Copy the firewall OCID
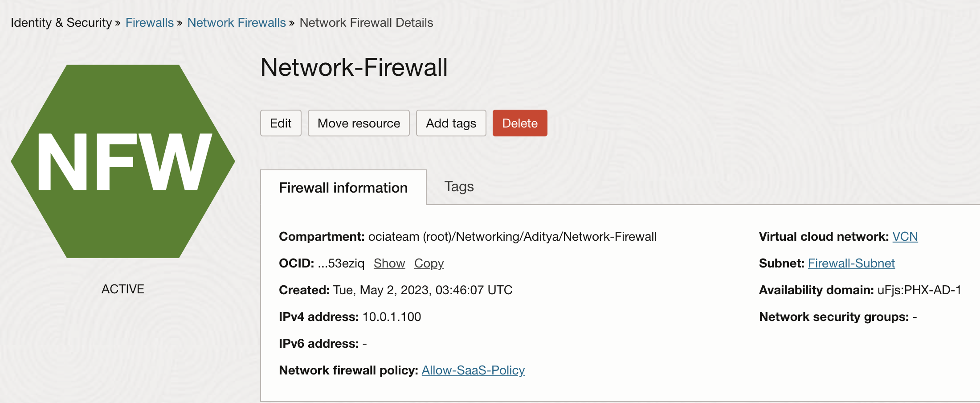Viewport: 980px width, 403px height. [x=429, y=263]
